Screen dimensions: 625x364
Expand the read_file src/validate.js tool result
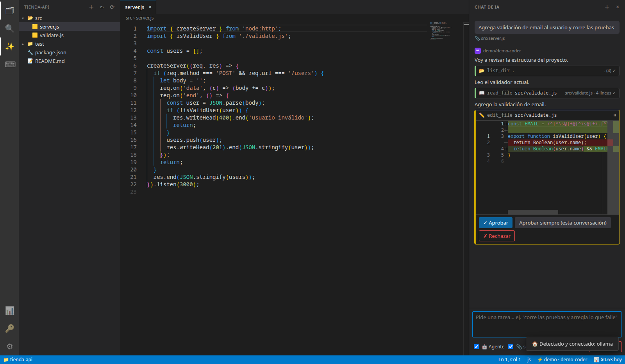click(547, 93)
